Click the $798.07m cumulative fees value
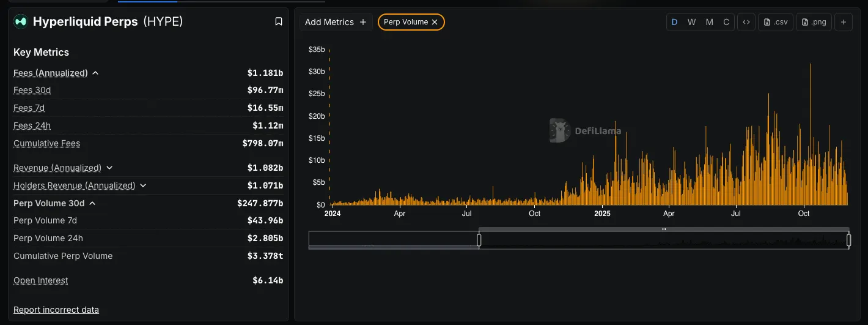868x325 pixels. (x=263, y=143)
